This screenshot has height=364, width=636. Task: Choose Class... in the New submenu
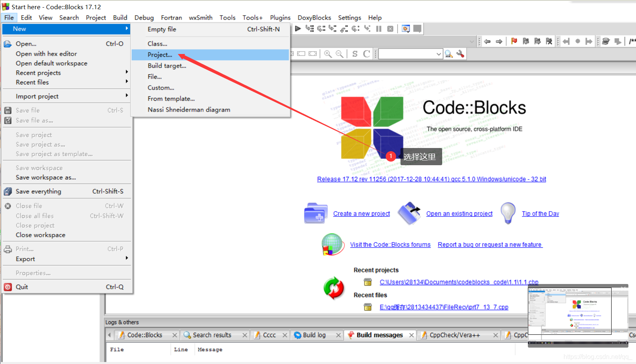(x=210, y=44)
